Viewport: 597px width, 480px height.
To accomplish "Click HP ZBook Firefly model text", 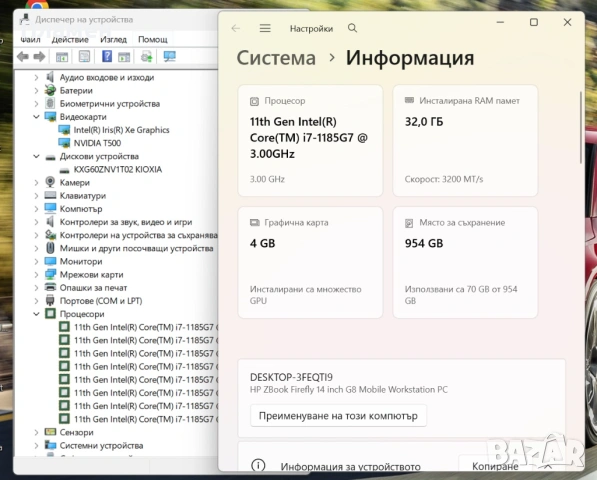I will tap(348, 390).
